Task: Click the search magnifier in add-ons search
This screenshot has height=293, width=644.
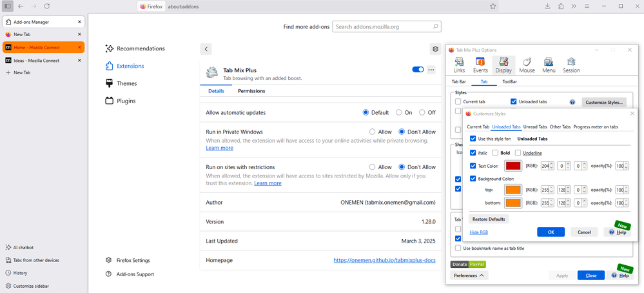Action: coord(435,26)
